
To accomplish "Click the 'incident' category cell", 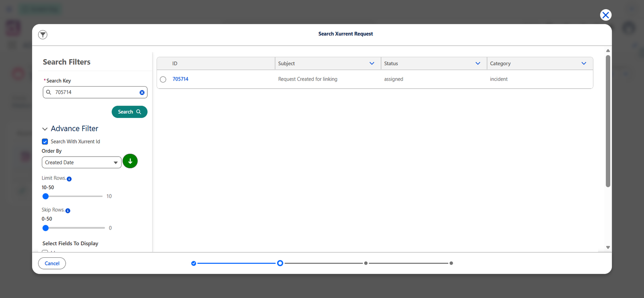I will [499, 79].
